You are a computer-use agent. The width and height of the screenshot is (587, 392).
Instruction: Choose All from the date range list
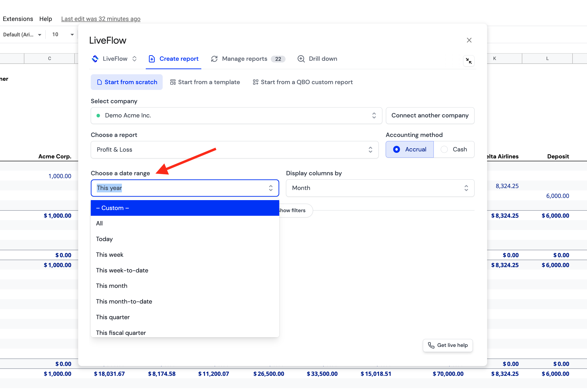185,223
